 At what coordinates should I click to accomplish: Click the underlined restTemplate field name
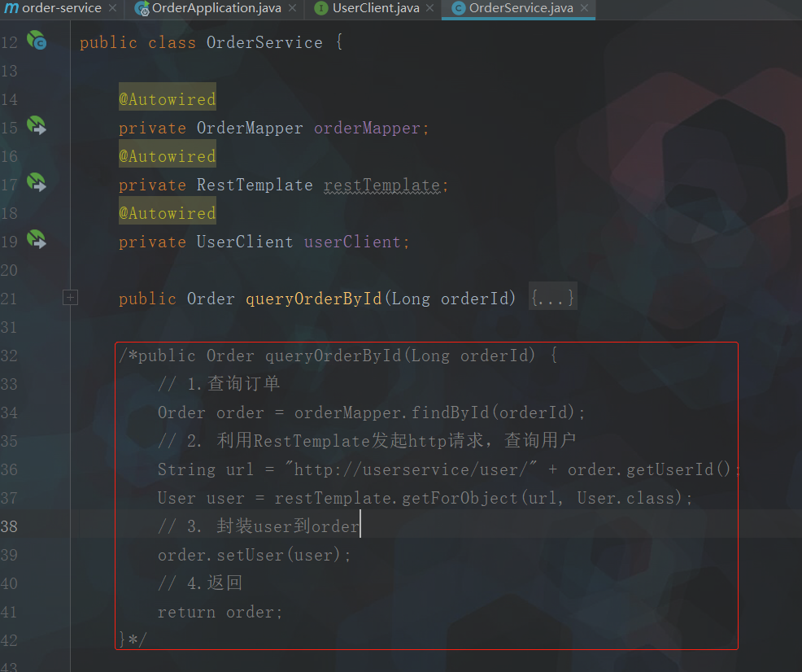click(x=382, y=185)
